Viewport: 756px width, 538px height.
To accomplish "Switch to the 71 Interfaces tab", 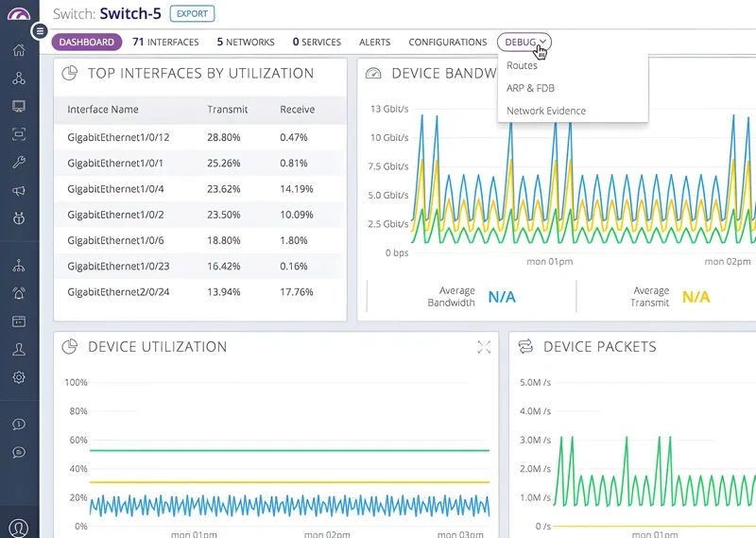I will (165, 43).
